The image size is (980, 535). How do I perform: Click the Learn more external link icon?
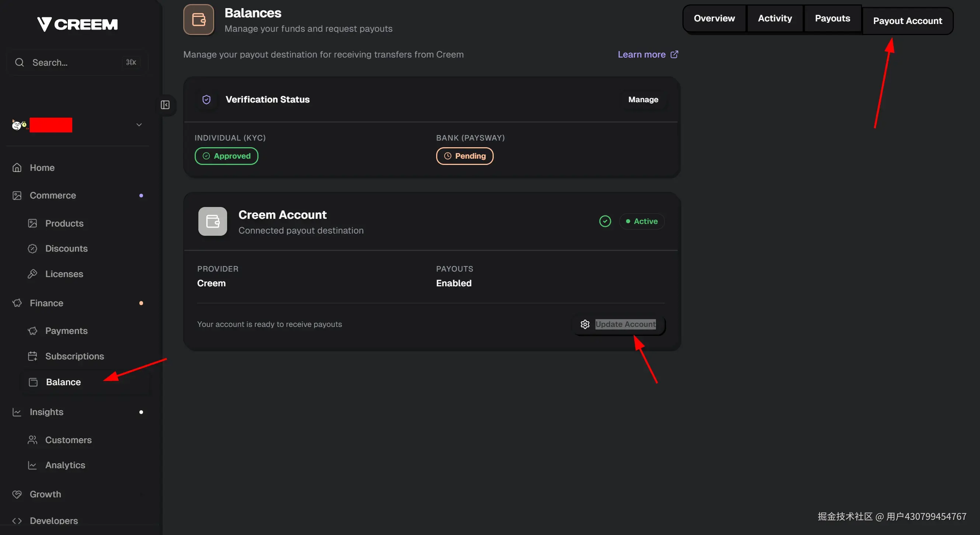[x=674, y=55]
